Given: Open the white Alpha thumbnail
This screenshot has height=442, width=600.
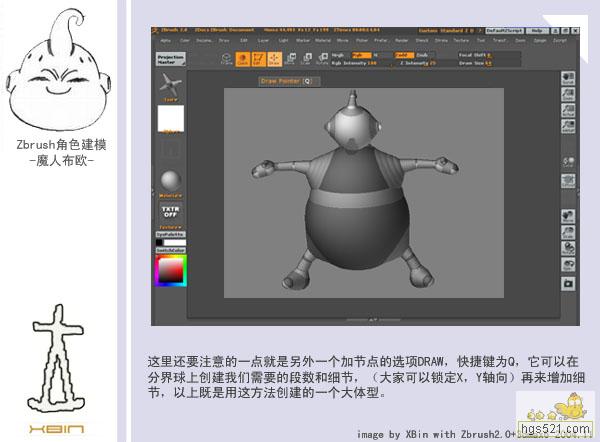Looking at the screenshot, I should (x=171, y=119).
